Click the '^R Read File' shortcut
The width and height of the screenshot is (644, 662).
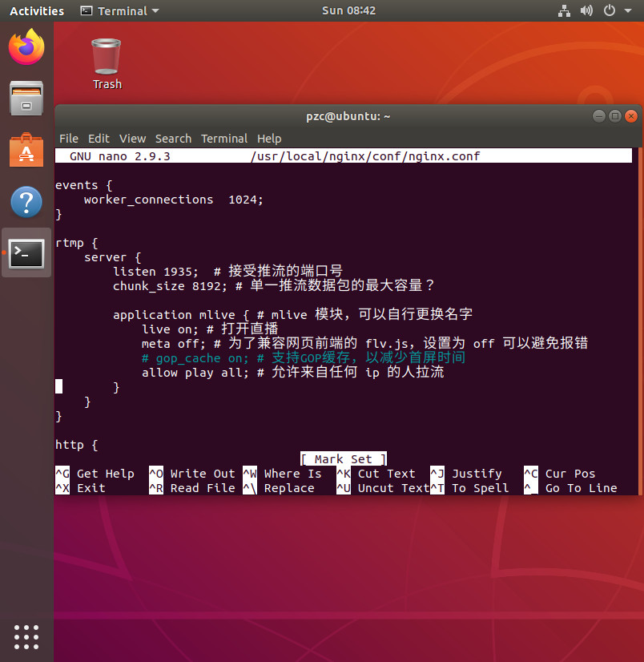tap(192, 488)
